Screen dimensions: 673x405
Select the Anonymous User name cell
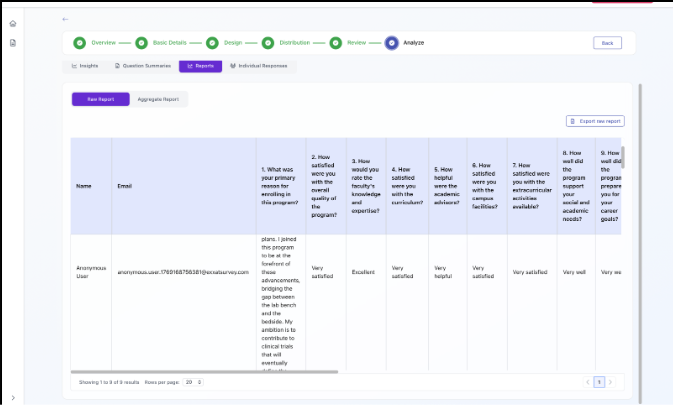click(91, 272)
